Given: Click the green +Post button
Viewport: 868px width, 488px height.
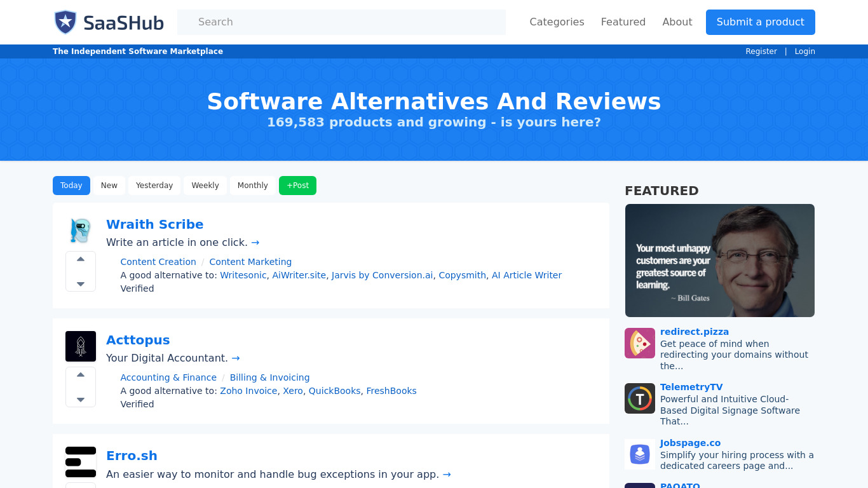Looking at the screenshot, I should coord(297,186).
